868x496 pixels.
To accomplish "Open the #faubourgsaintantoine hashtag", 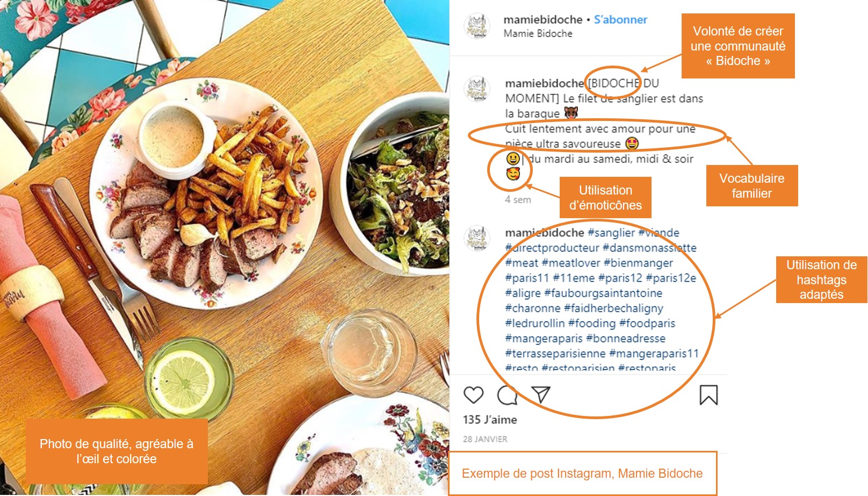I will point(603,293).
